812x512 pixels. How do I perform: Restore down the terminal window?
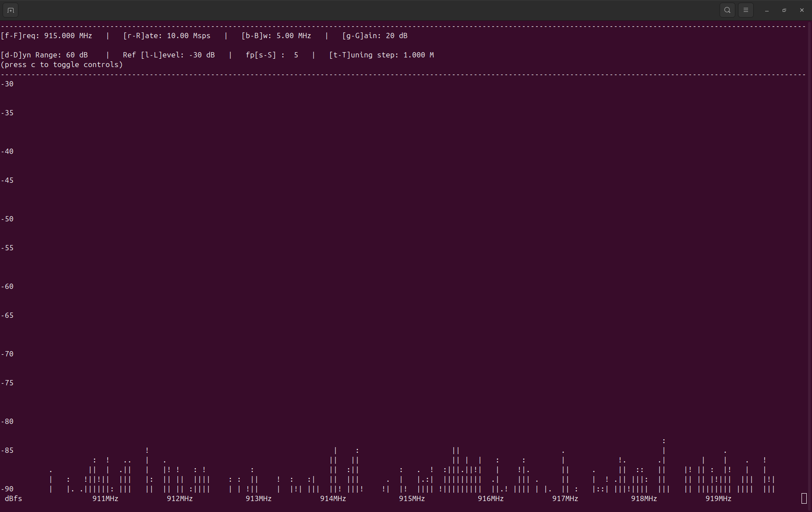click(x=784, y=10)
